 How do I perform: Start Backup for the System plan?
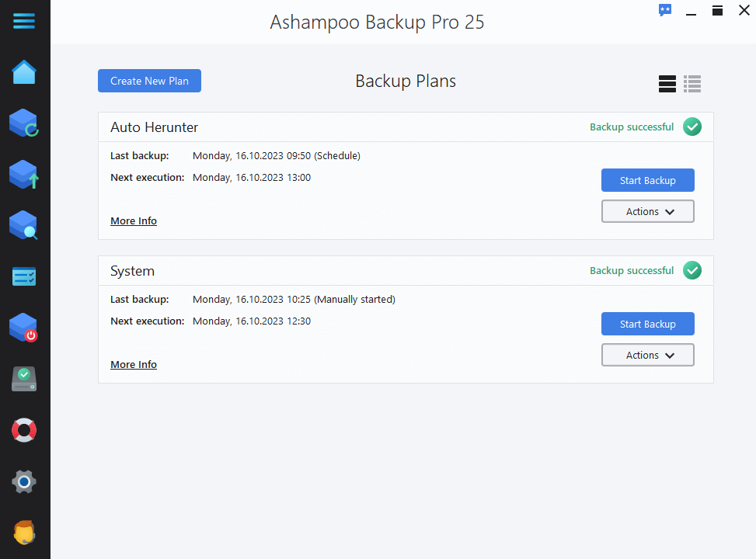(x=647, y=324)
